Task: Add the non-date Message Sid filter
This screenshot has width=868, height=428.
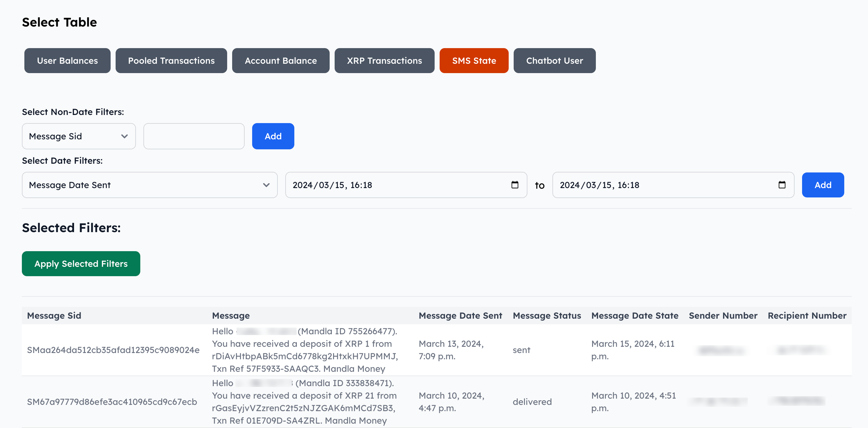Action: click(272, 136)
